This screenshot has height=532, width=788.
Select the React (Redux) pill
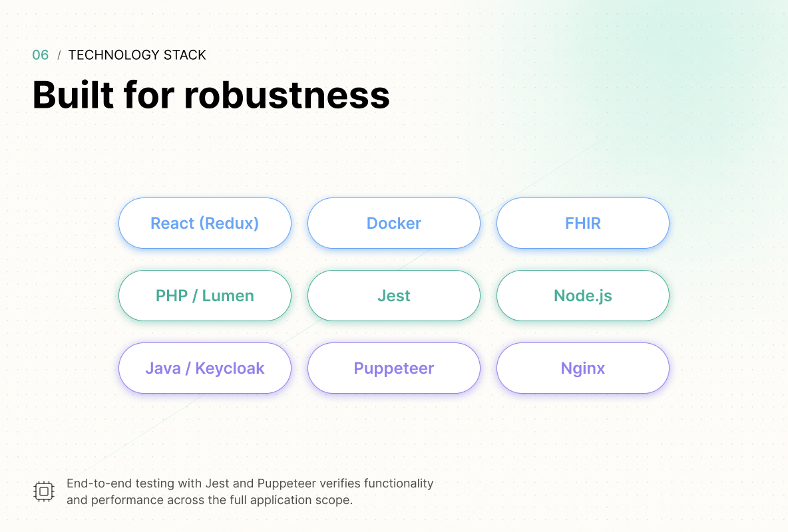tap(205, 223)
